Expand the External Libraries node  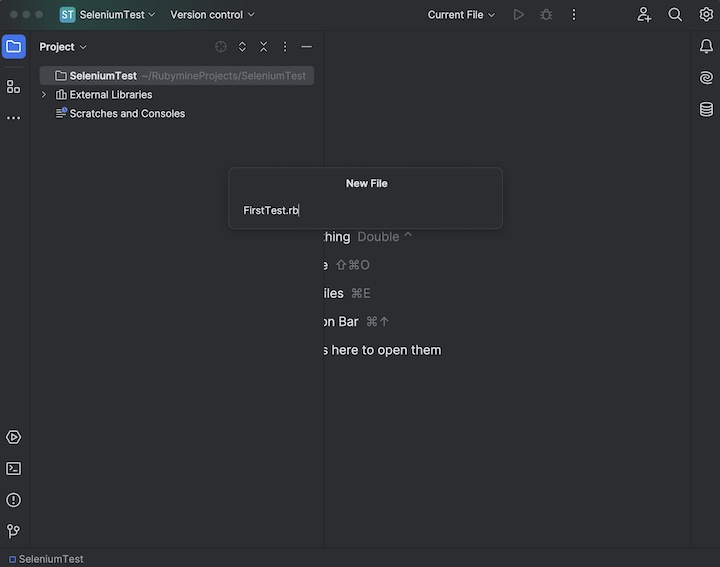[x=44, y=95]
